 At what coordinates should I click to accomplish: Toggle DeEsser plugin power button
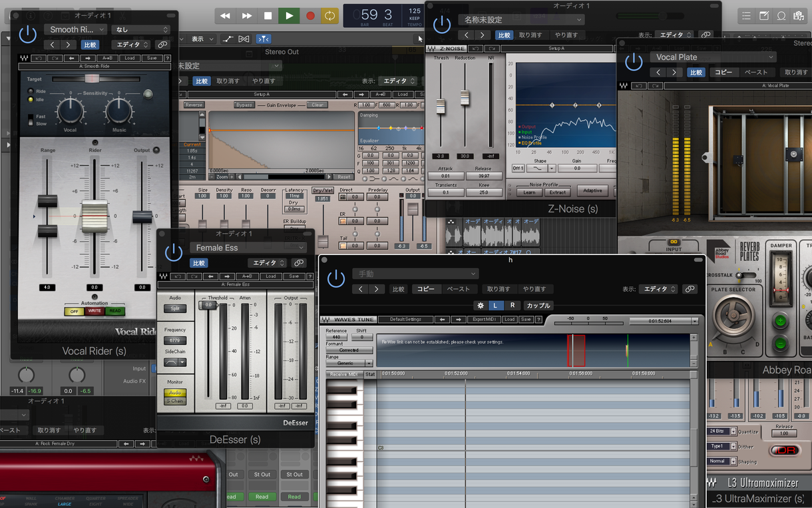click(x=174, y=252)
